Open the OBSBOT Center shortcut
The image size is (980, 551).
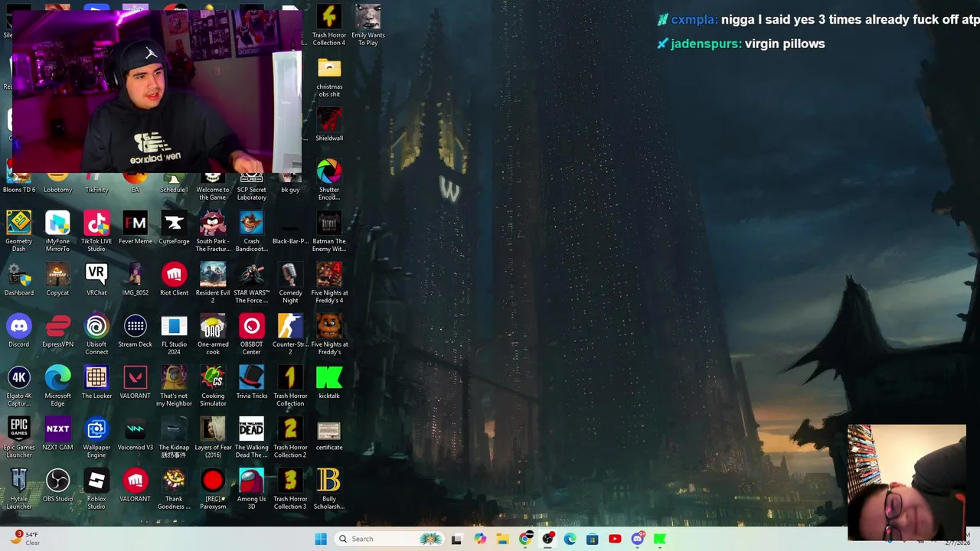pos(251,334)
